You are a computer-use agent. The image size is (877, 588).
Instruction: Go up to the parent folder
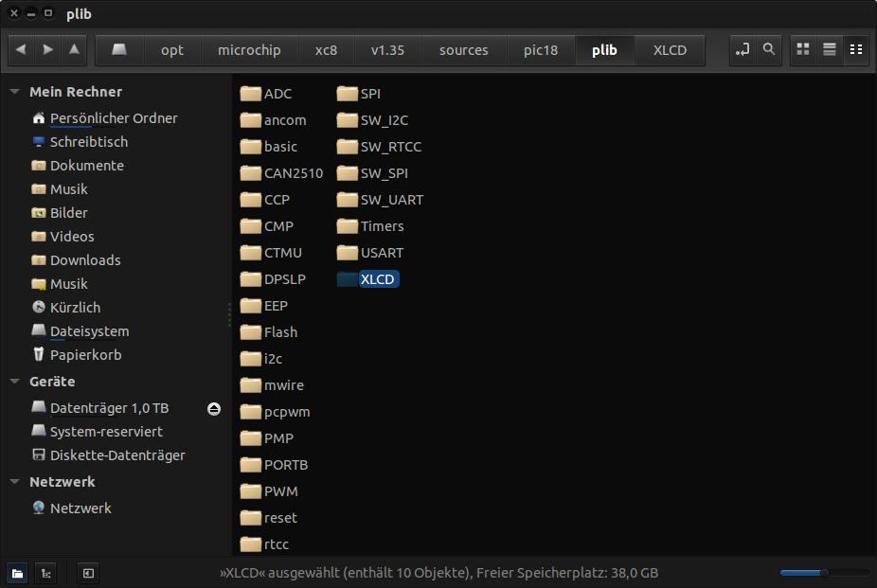pos(74,50)
